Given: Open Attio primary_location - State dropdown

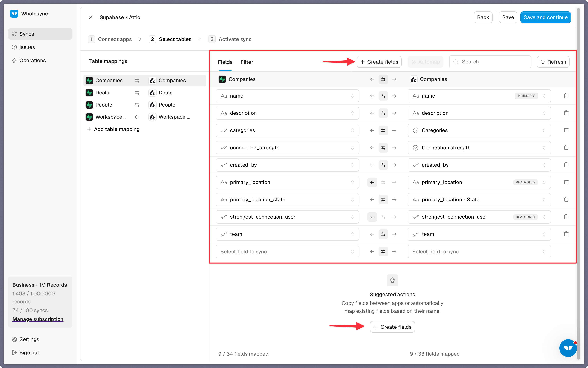Looking at the screenshot, I should [x=479, y=200].
